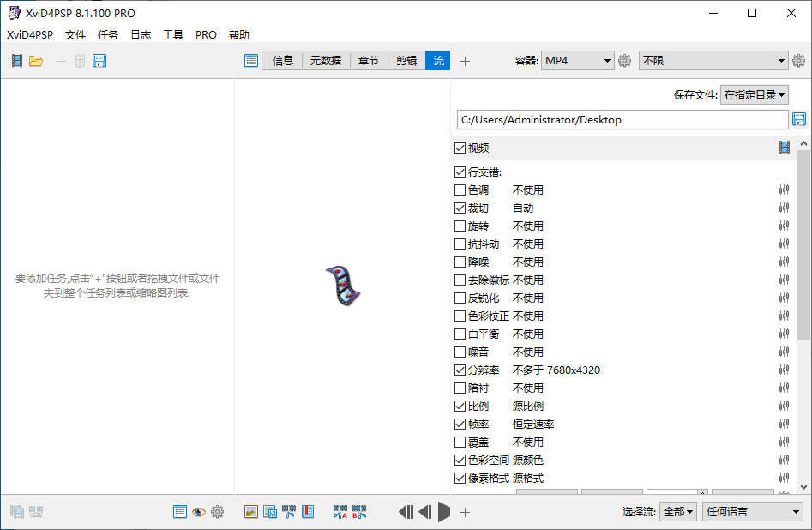Enable the 去除徽标 checkbox
This screenshot has height=530, width=812.
[x=460, y=280]
